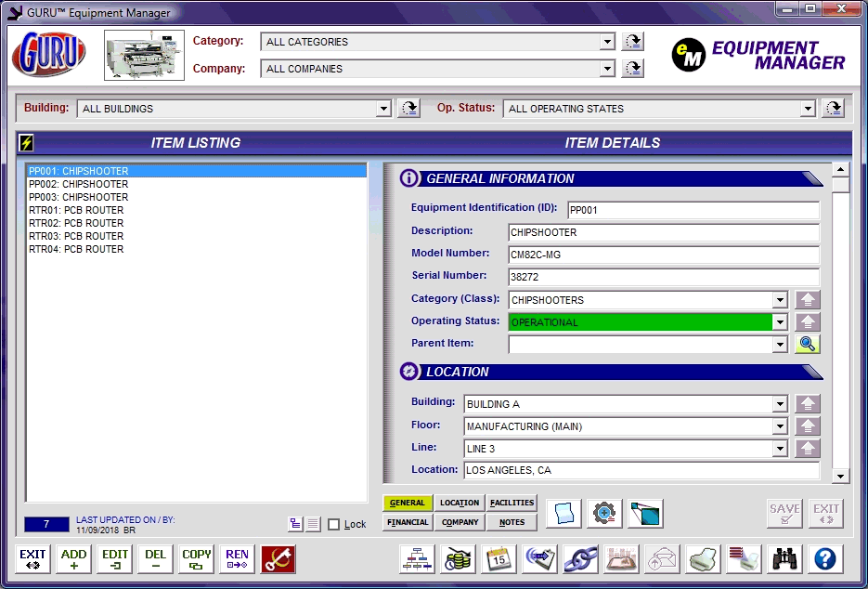
Task: Click the details panel scroll down arrow
Action: coord(840,476)
